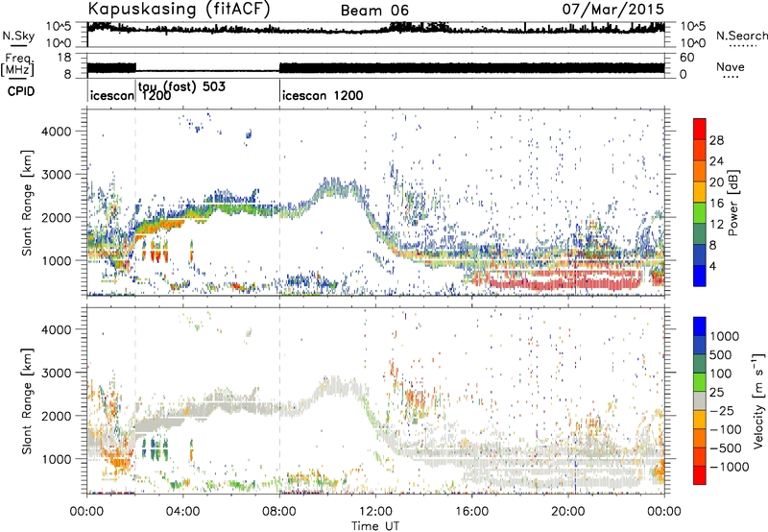Click the frequency trace in the Freq. panel
Image resolution: width=768 pixels, height=532 pixels.
(375, 68)
